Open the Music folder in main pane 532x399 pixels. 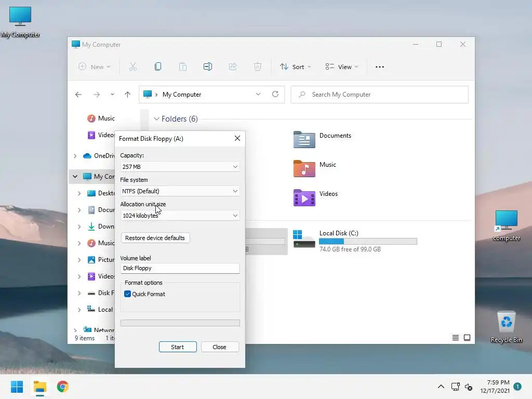(304, 168)
